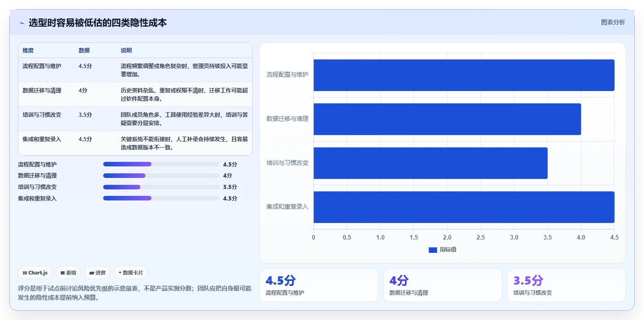Screen dimensions: 644x320
Task: Click the 图表分析 label in the header
Action: [613, 22]
